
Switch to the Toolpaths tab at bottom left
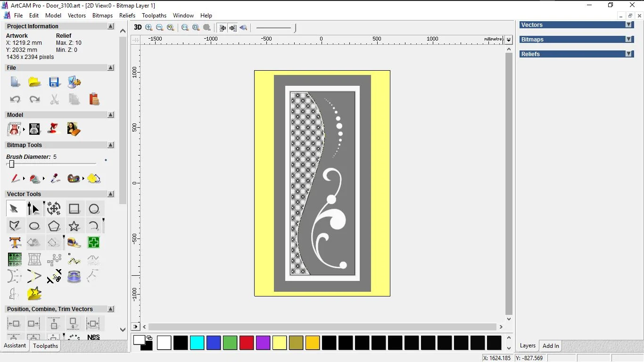[x=45, y=346]
